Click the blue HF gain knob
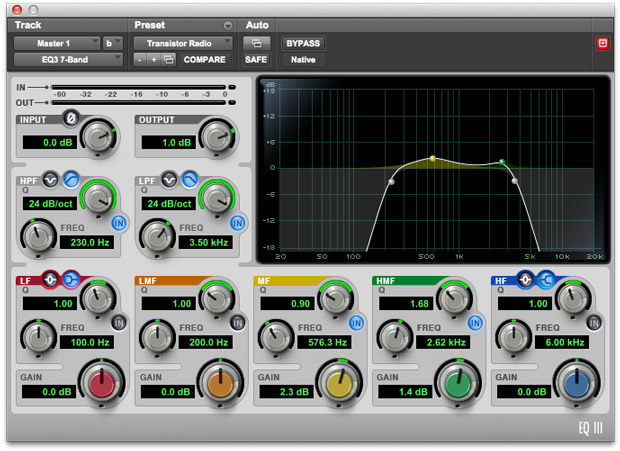This screenshot has height=451, width=620. pos(577,383)
